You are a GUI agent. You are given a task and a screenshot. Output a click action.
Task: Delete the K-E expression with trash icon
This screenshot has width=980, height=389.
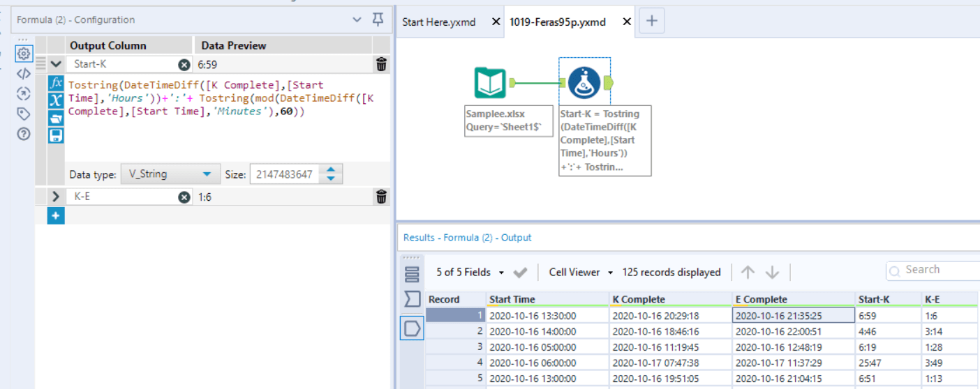click(x=381, y=197)
